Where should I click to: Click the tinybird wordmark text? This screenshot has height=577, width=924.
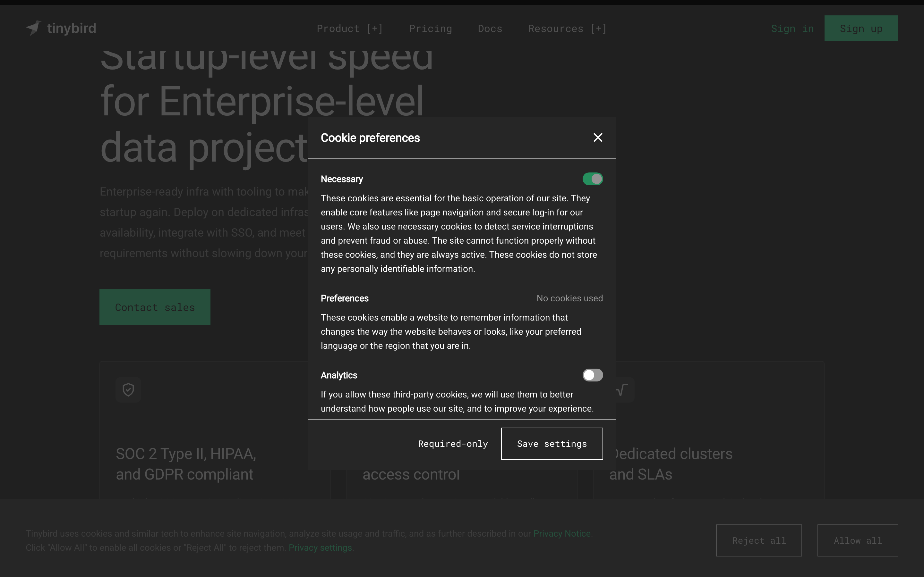(x=72, y=28)
